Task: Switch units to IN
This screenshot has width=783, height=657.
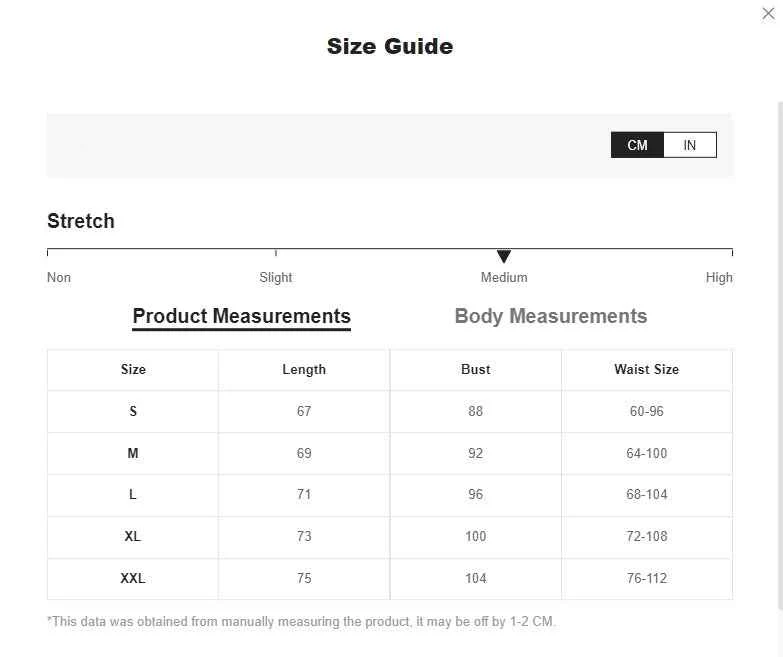Action: click(x=690, y=145)
